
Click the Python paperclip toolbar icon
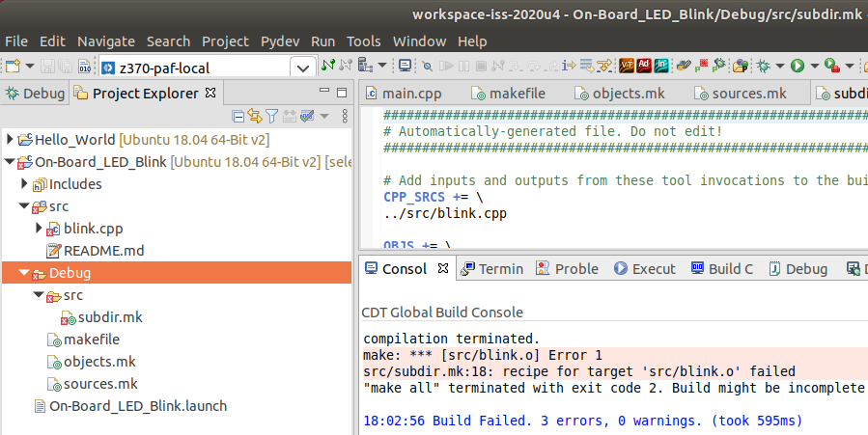click(685, 66)
